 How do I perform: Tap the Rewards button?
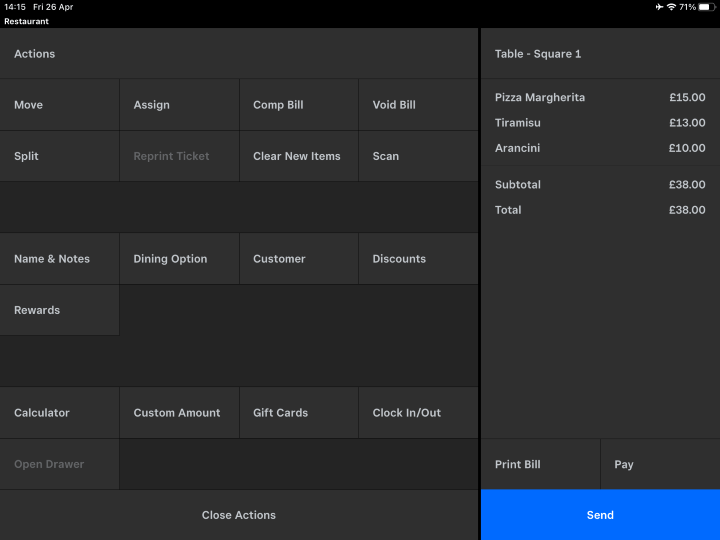point(59,310)
